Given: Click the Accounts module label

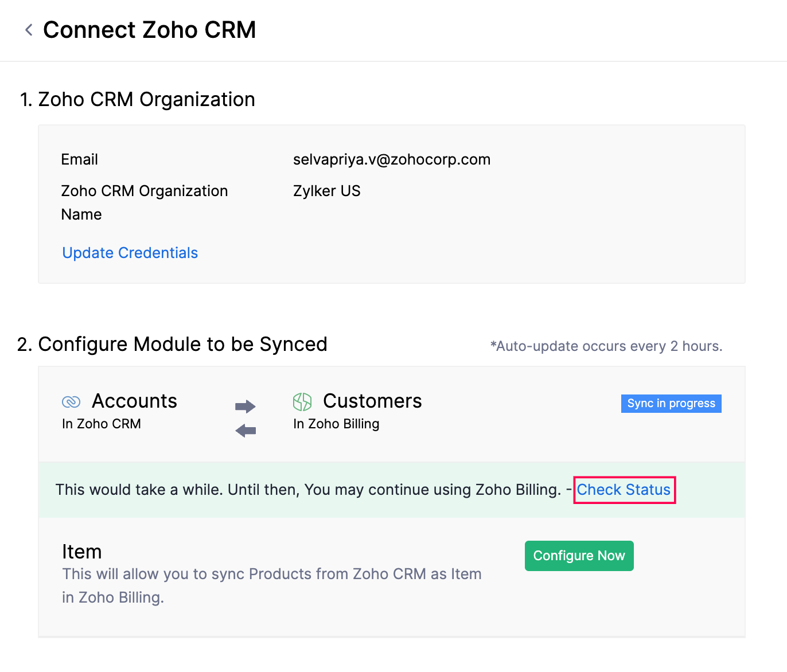Looking at the screenshot, I should click(x=135, y=401).
